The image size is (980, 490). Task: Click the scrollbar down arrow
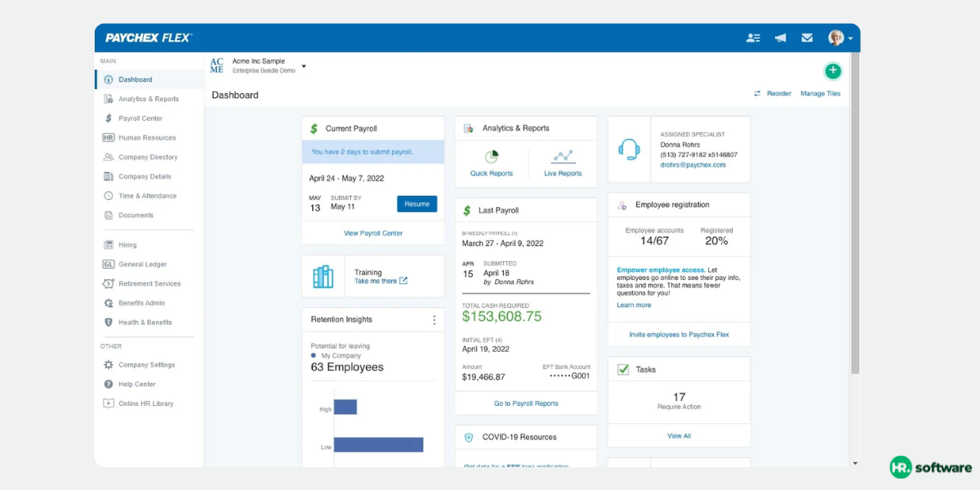pyautogui.click(x=855, y=464)
